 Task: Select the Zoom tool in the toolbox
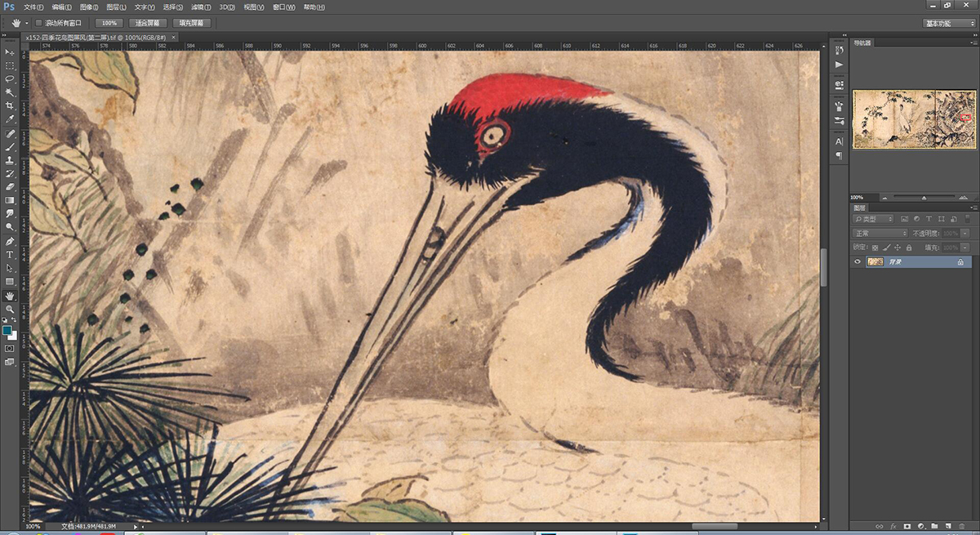[x=10, y=310]
